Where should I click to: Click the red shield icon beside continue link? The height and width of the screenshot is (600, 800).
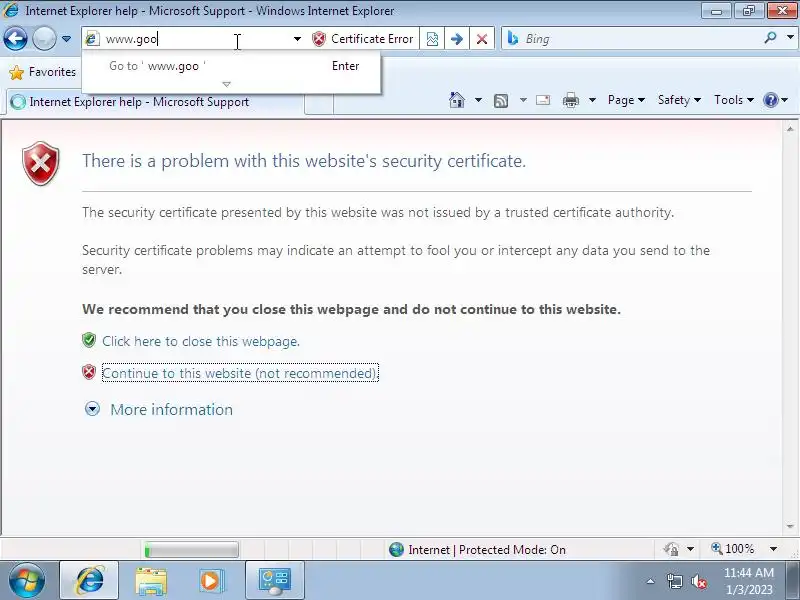89,372
